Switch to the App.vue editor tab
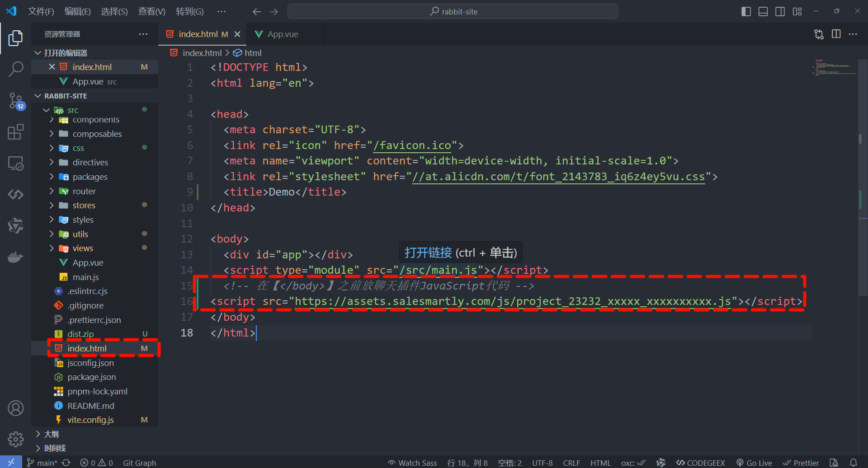 (x=283, y=34)
